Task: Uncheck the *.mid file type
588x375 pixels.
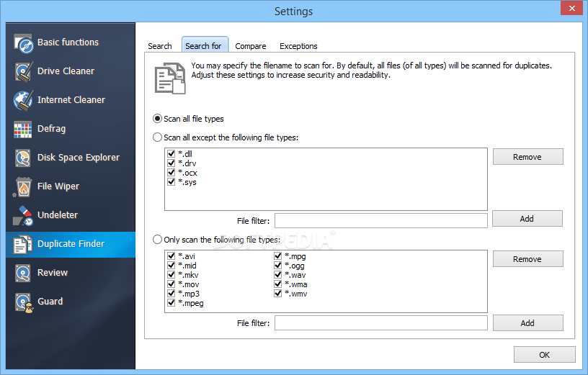Action: tap(171, 265)
